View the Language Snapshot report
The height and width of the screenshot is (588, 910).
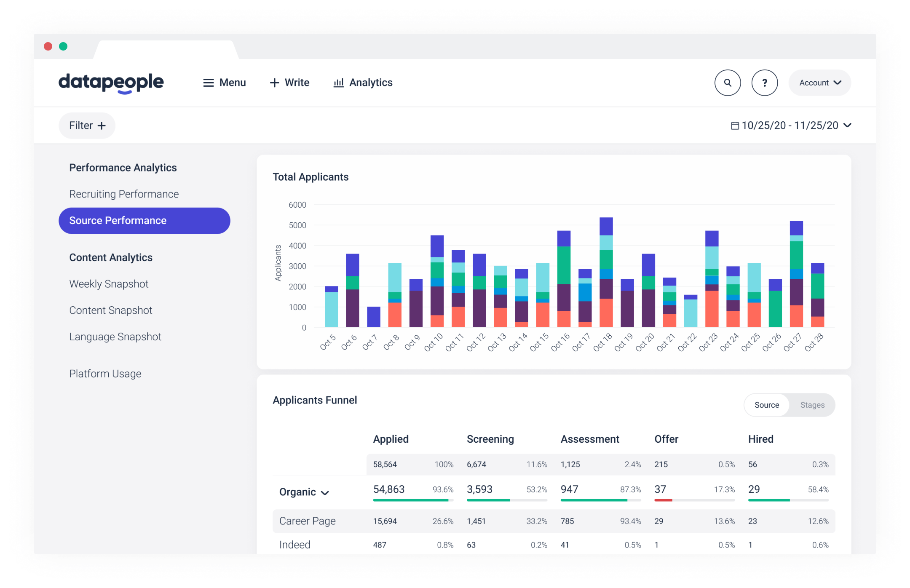click(115, 336)
